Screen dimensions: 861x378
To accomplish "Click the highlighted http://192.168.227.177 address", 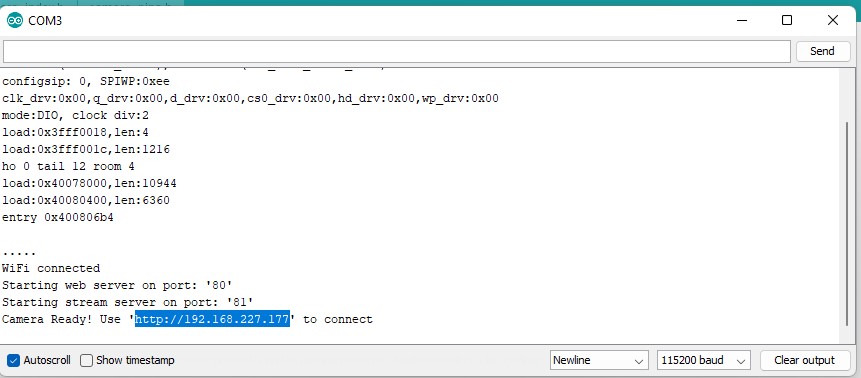I will tap(213, 319).
